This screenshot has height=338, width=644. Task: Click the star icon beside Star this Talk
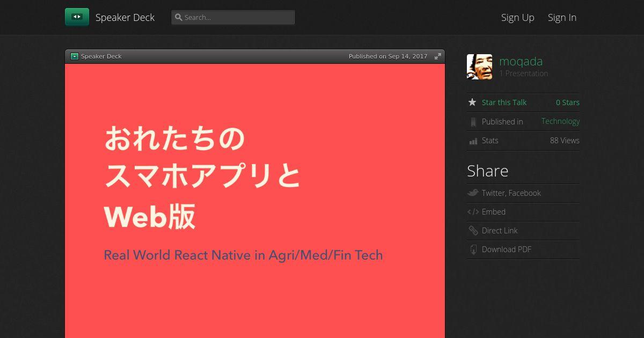point(472,102)
